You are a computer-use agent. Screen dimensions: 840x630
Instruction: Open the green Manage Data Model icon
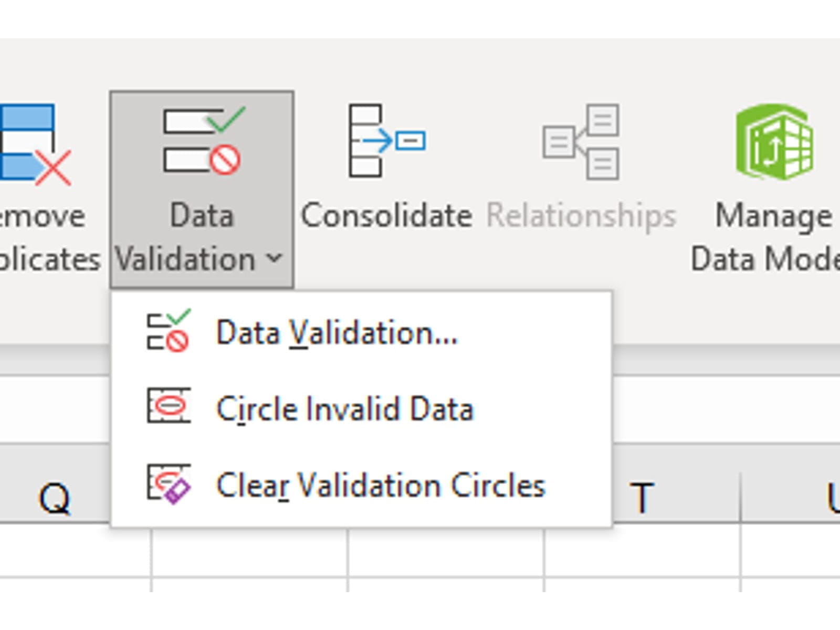[x=774, y=142]
